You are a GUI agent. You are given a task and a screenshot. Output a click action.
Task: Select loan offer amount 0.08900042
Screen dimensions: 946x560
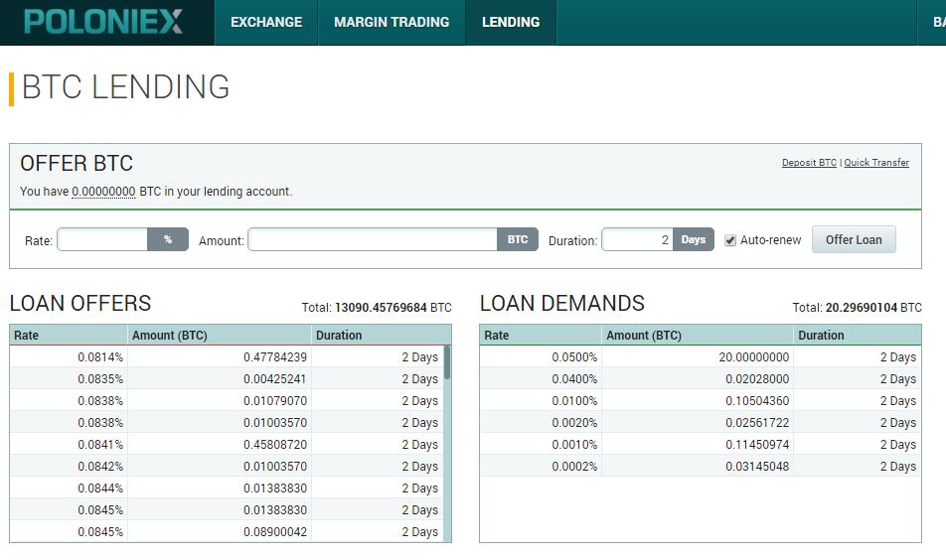point(275,531)
